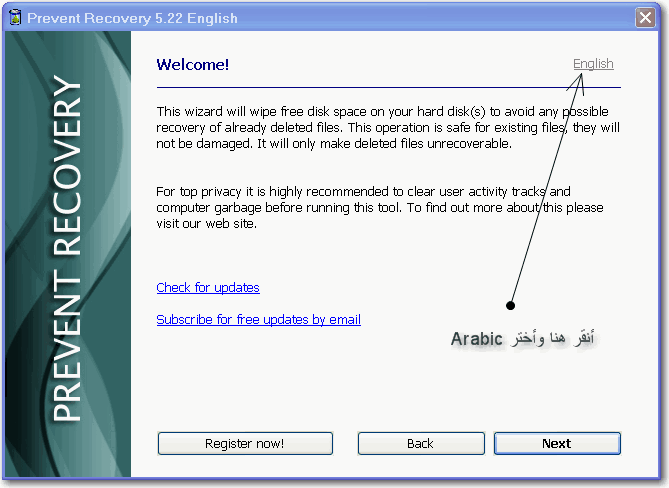Click the paragraph recommending clearing activity tracks

378,207
